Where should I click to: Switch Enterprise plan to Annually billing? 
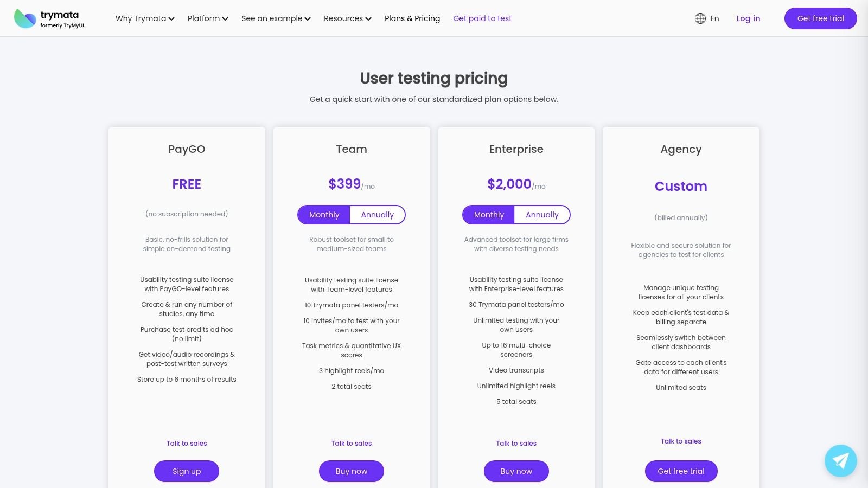pos(542,214)
